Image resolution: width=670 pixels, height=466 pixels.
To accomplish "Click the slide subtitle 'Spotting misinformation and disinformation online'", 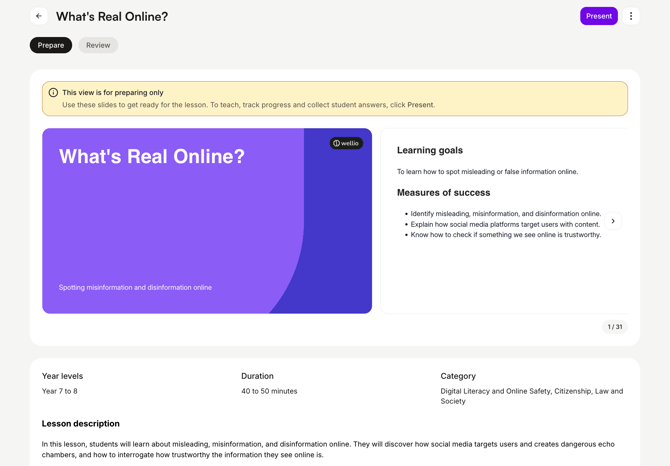I will pyautogui.click(x=135, y=287).
